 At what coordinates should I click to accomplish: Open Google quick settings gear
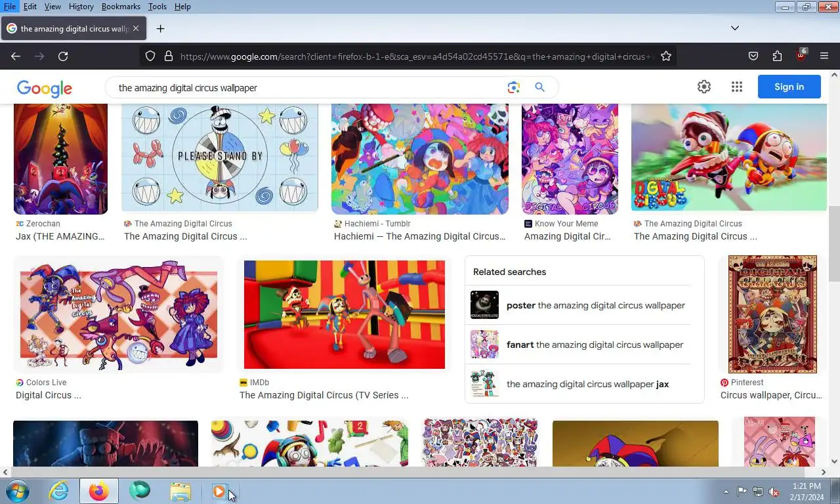[704, 87]
